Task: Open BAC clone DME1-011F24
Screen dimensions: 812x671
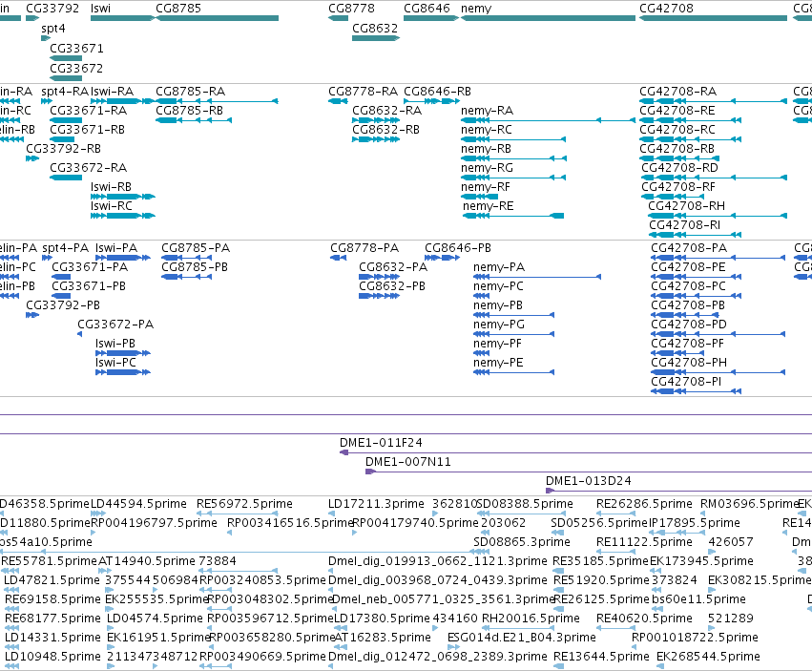Action: coord(575,452)
